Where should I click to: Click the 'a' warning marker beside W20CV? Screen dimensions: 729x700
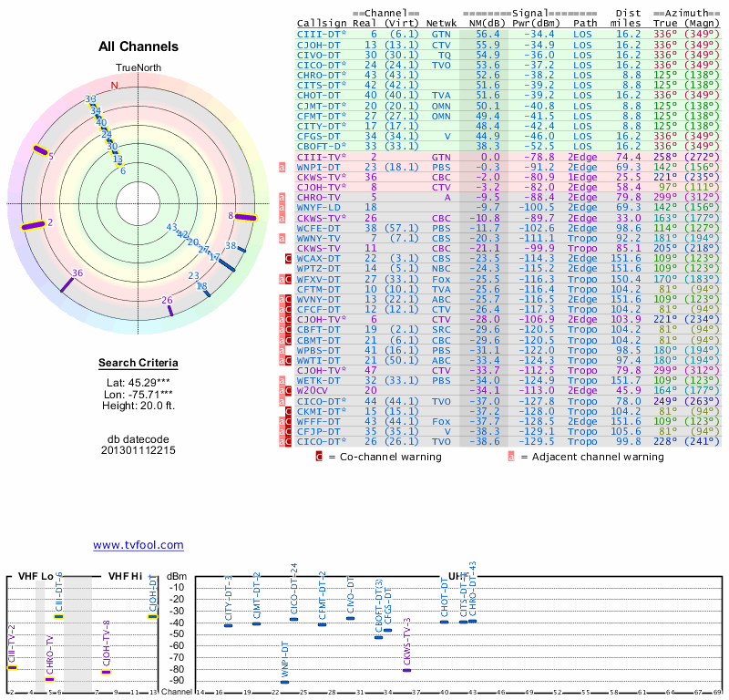pyautogui.click(x=282, y=391)
